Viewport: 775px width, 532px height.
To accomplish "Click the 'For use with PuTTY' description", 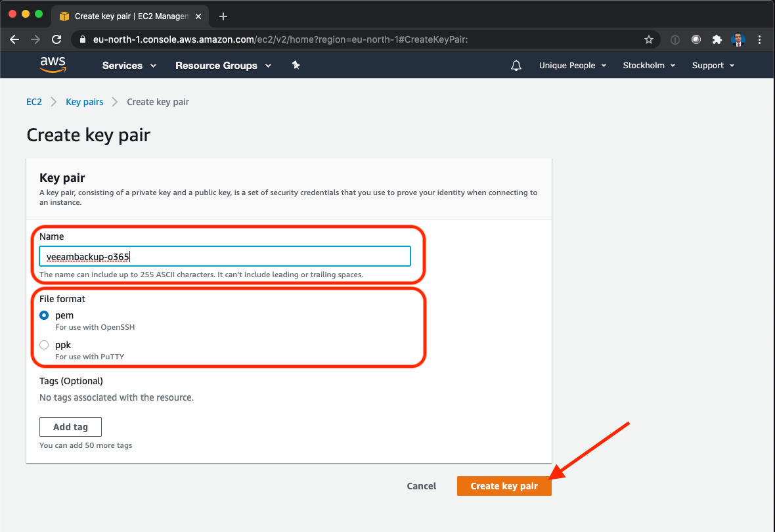I will click(x=89, y=357).
